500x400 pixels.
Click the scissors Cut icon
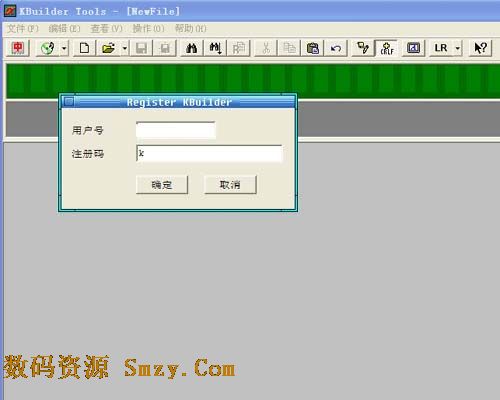[266, 48]
